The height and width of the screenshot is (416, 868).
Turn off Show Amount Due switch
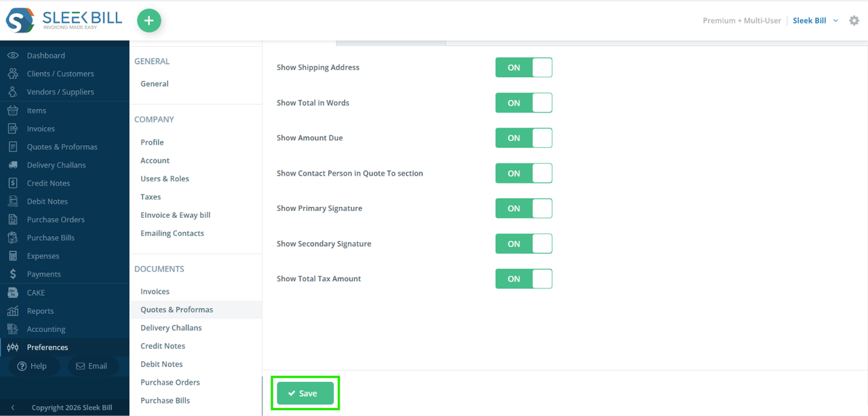click(x=524, y=138)
